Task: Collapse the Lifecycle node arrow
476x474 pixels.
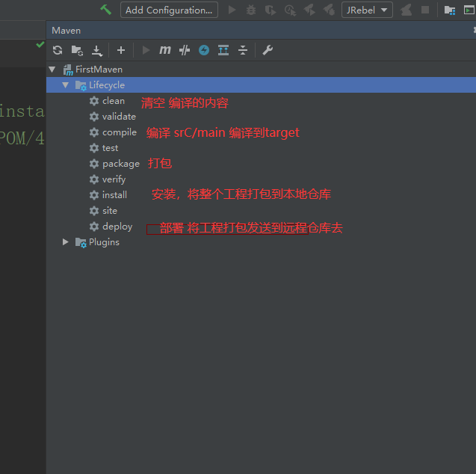Action: tap(66, 85)
